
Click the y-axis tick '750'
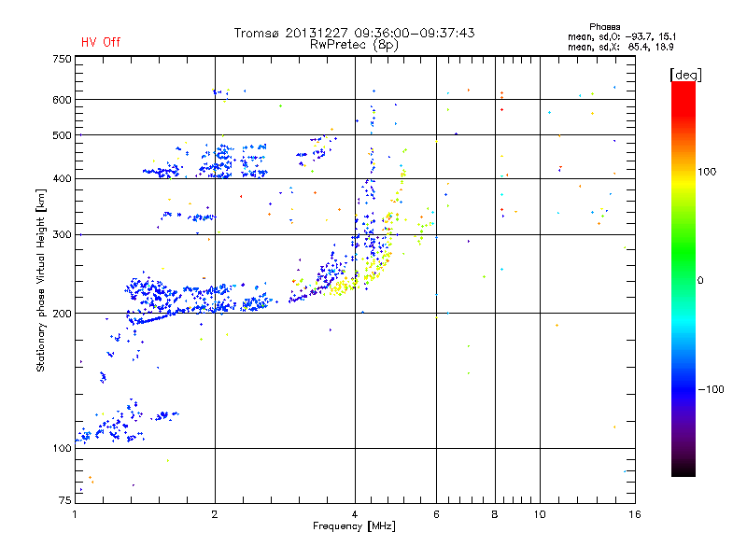(x=62, y=59)
